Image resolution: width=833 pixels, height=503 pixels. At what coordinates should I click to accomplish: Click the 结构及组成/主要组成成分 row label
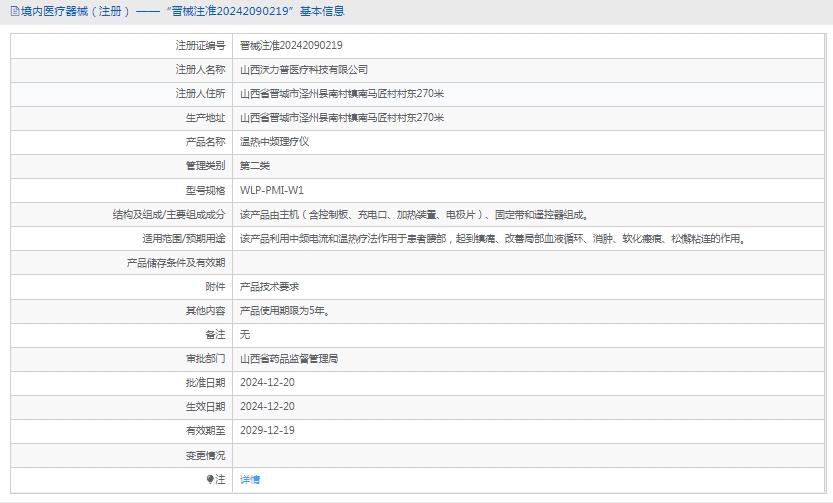tap(169, 214)
